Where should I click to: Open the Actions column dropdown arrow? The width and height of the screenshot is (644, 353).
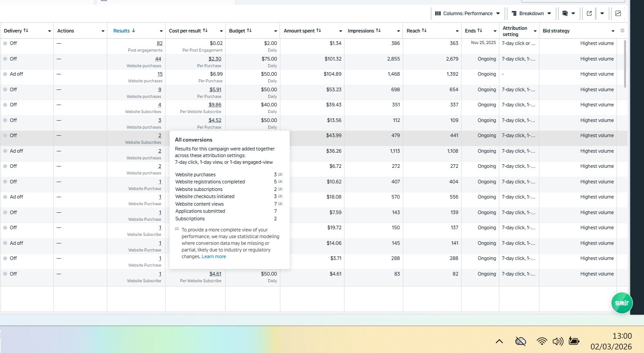(103, 31)
